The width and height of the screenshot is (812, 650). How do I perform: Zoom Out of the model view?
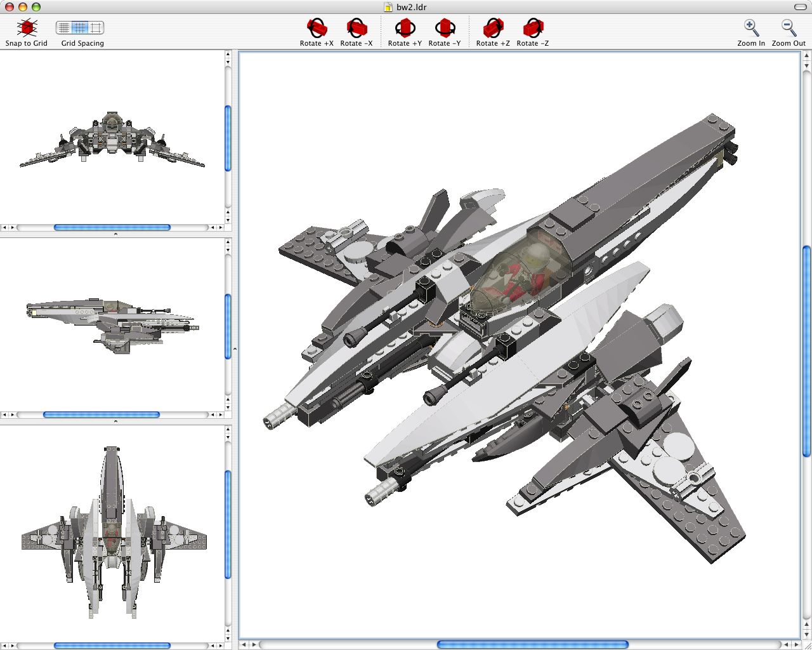tap(788, 28)
